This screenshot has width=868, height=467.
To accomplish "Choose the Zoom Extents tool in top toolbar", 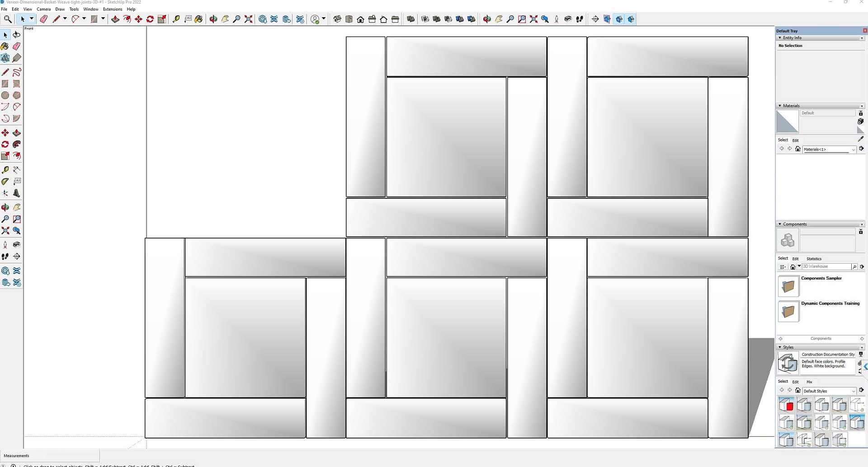I will coord(248,19).
